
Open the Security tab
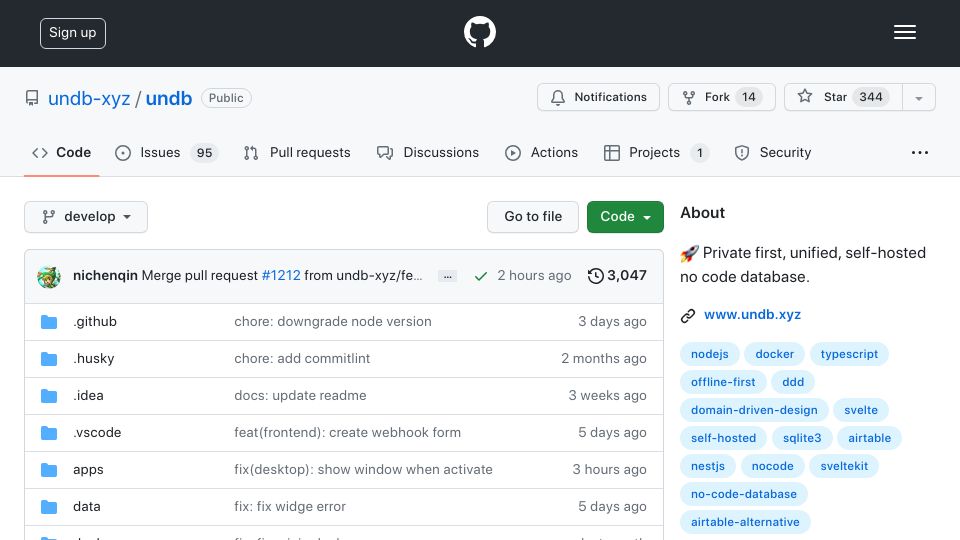[773, 152]
